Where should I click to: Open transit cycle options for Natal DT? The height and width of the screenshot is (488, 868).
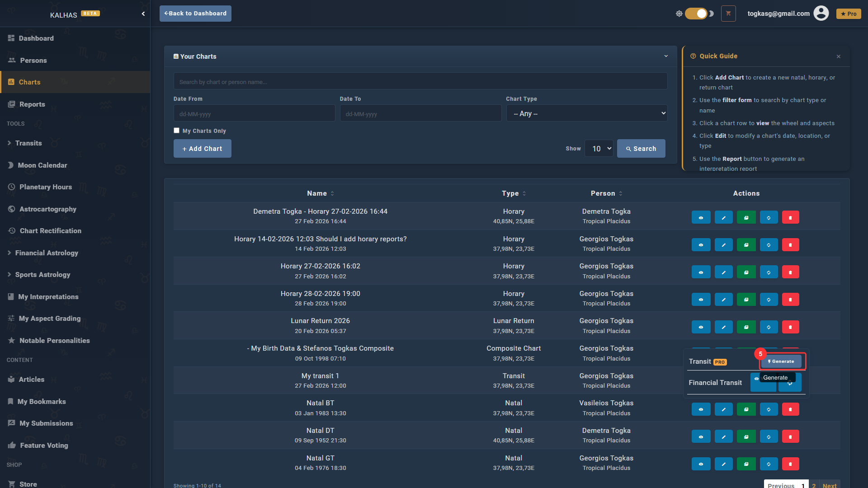click(769, 436)
